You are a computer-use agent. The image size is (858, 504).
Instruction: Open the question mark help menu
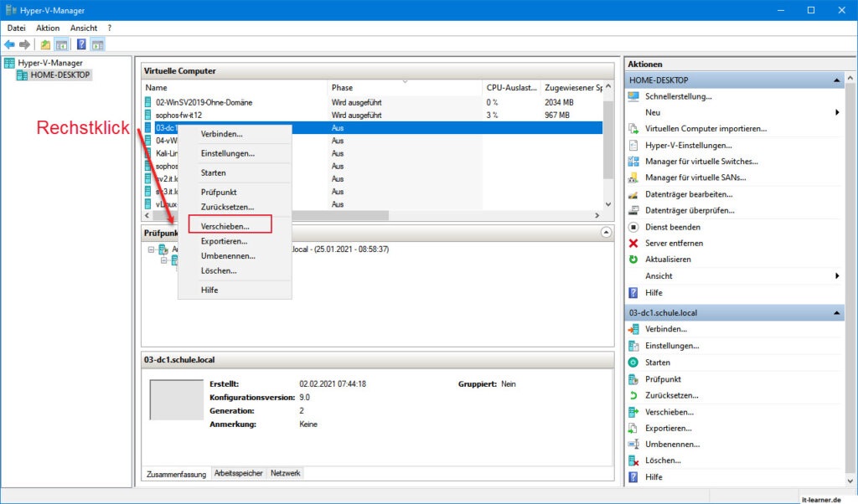click(110, 28)
